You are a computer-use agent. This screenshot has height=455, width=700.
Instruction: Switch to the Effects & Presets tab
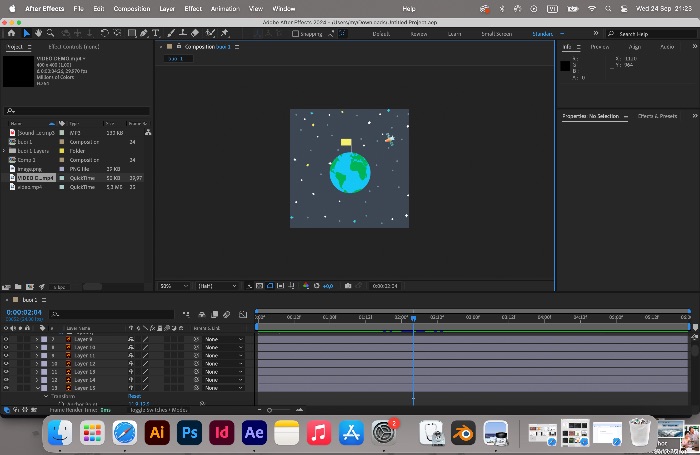(657, 116)
